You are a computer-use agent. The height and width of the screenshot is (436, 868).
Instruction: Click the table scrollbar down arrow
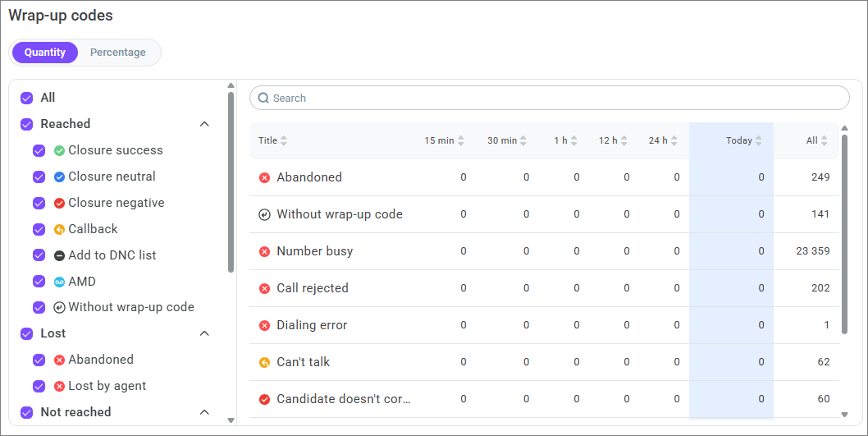[x=844, y=414]
